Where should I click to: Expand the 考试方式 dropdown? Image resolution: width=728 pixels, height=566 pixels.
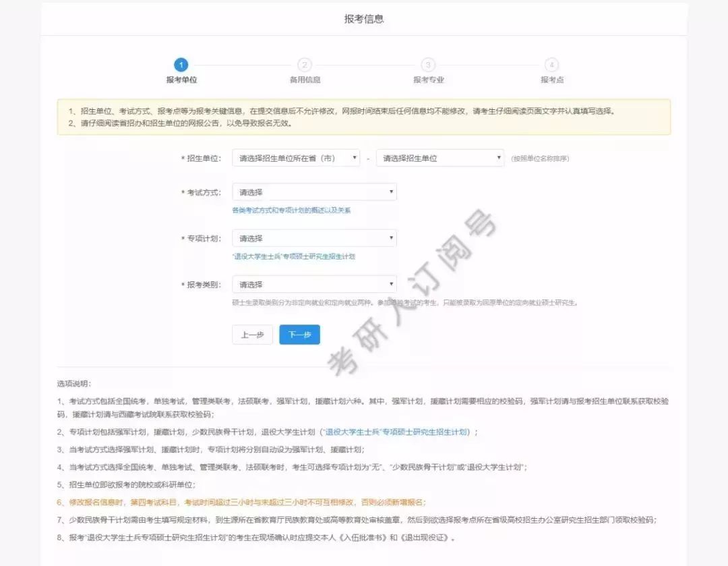coord(314,192)
